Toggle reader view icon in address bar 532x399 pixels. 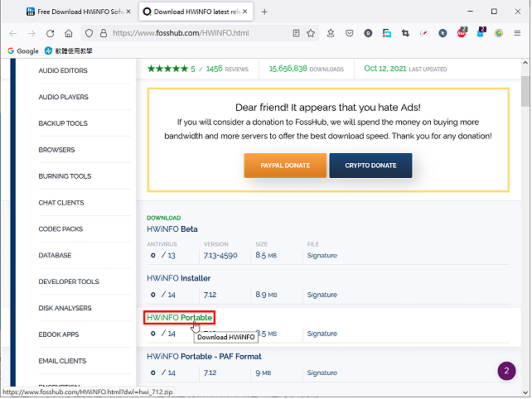296,33
